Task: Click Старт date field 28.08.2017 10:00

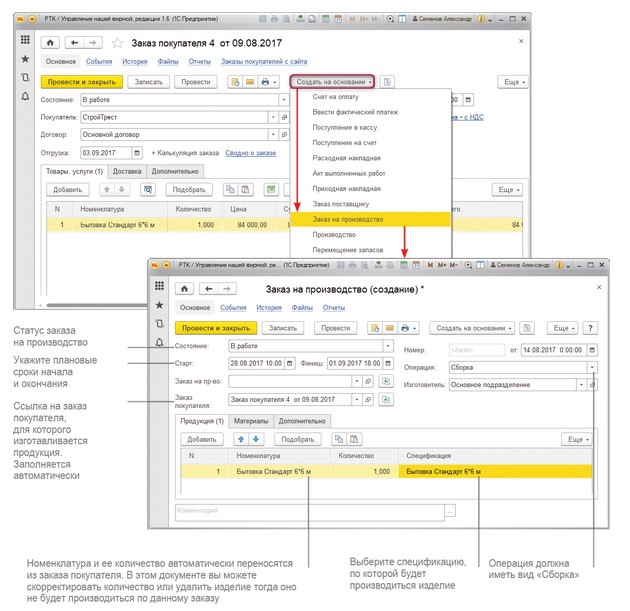Action: (x=256, y=364)
